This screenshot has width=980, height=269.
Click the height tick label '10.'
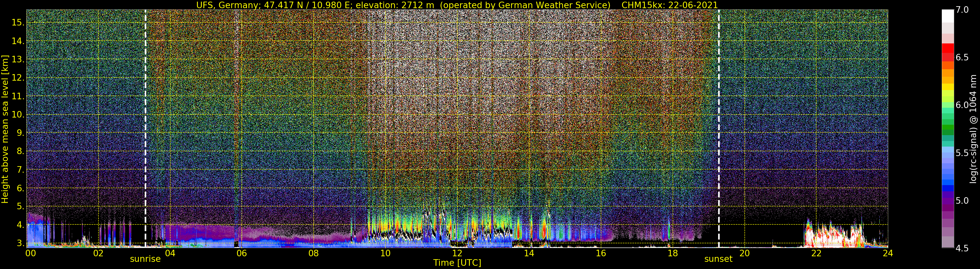click(18, 115)
